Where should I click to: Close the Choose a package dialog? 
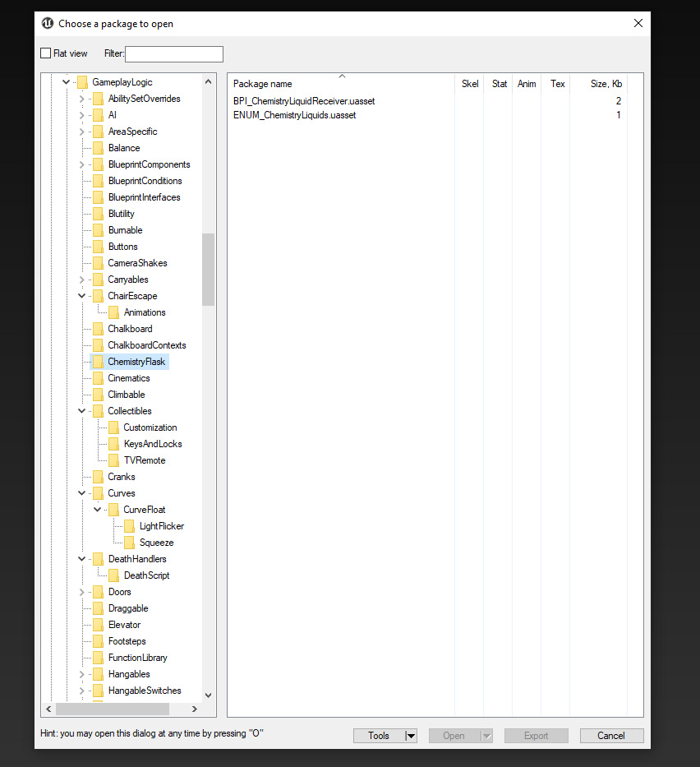tap(638, 23)
